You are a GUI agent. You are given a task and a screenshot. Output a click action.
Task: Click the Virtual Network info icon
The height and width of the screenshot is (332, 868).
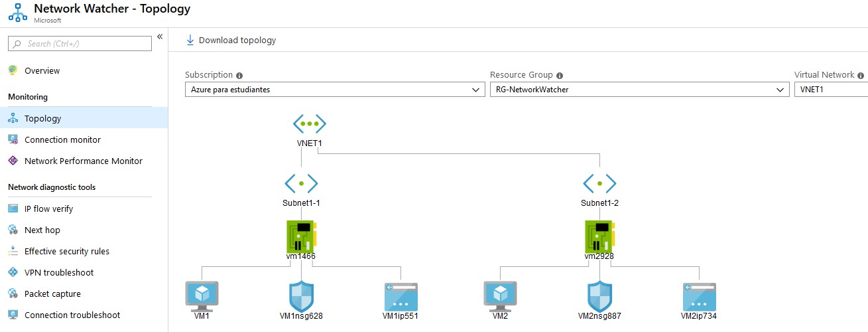coord(861,76)
